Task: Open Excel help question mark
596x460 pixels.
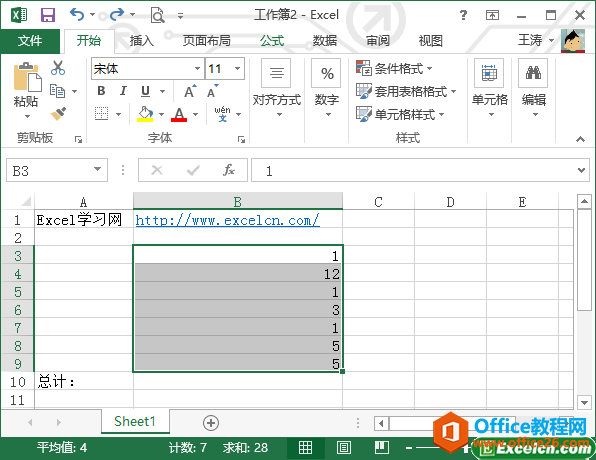Action: (x=463, y=15)
